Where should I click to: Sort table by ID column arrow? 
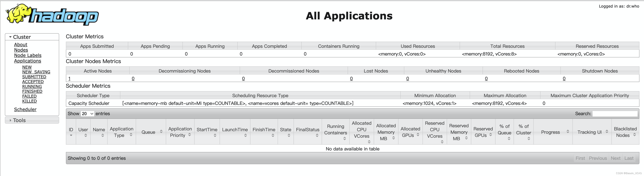pos(71,135)
